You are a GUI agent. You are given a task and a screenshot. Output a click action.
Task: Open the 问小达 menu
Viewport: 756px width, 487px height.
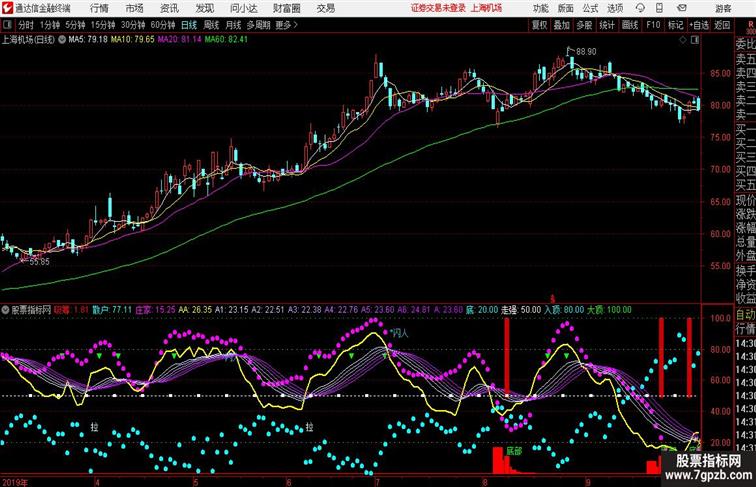243,8
